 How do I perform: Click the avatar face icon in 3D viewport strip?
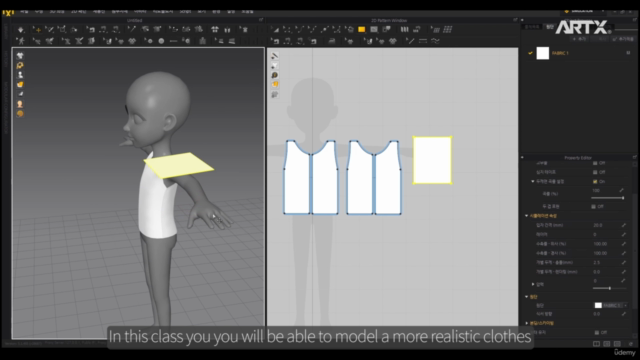20,104
